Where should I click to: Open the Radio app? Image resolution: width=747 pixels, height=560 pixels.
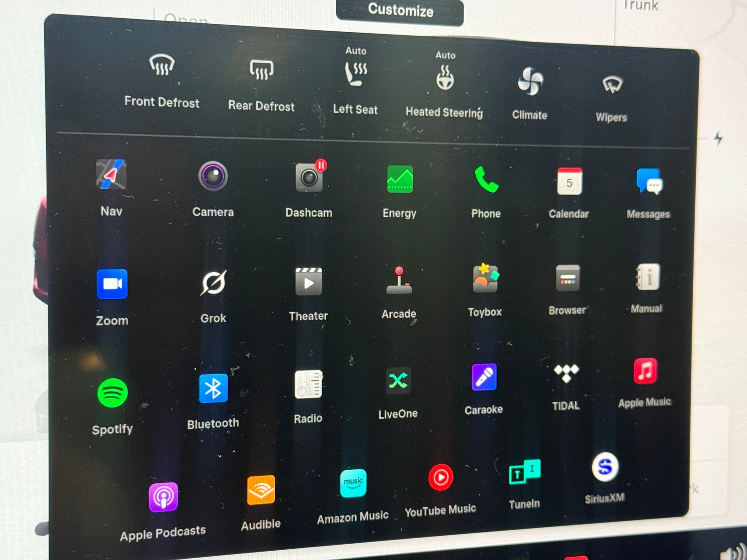[x=308, y=384]
